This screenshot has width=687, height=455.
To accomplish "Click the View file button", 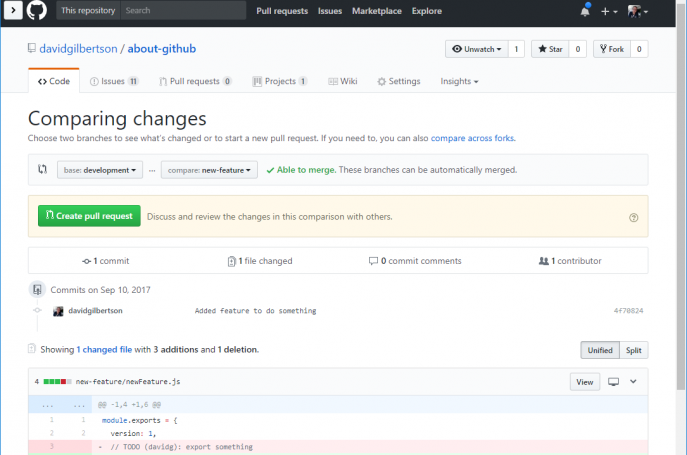I will coord(584,382).
